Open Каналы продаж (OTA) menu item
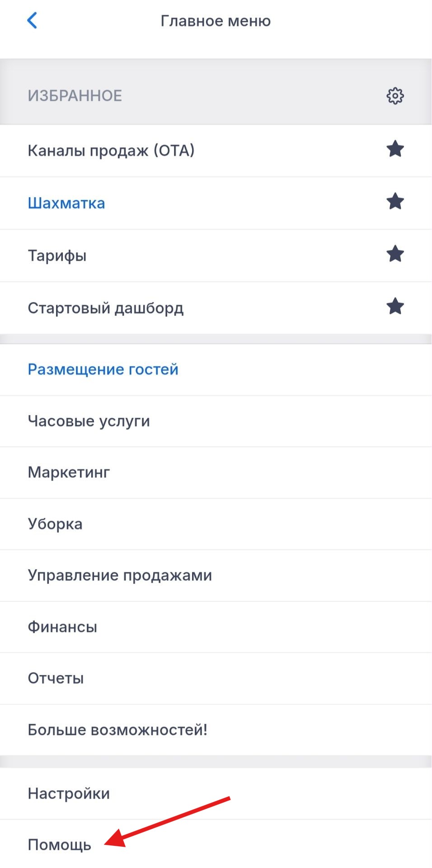The width and height of the screenshot is (432, 868). tap(111, 151)
